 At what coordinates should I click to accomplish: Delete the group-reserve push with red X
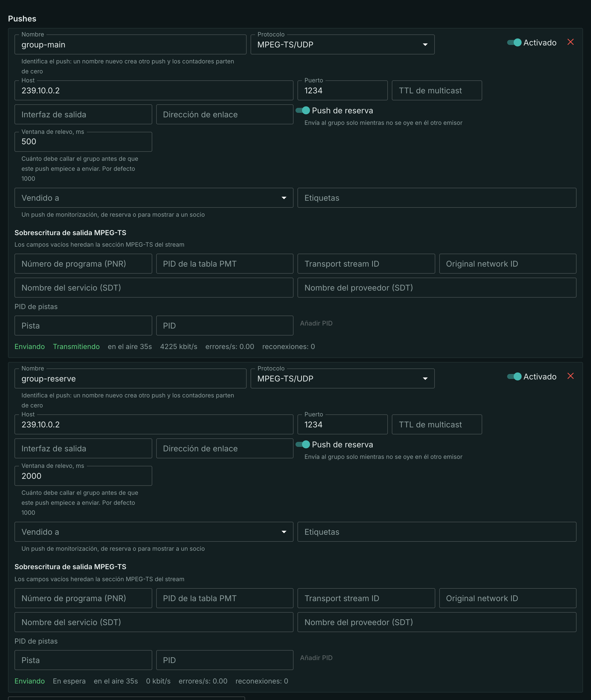point(570,376)
